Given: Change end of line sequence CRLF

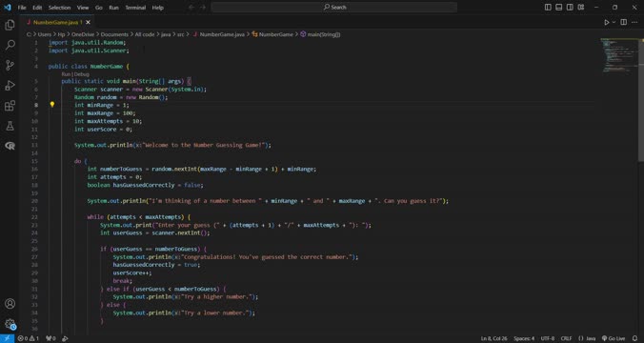Looking at the screenshot, I should [x=567, y=338].
